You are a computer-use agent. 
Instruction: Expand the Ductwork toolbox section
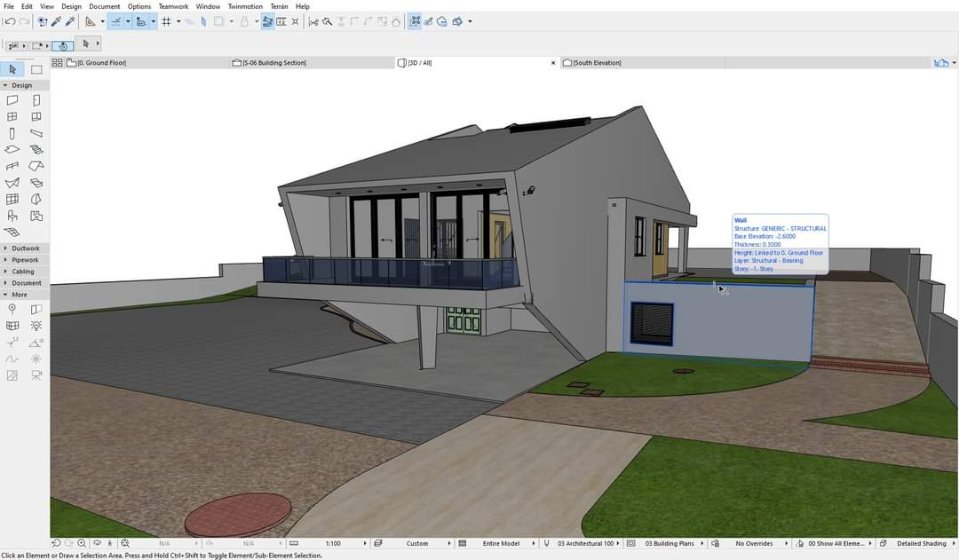pyautogui.click(x=25, y=248)
